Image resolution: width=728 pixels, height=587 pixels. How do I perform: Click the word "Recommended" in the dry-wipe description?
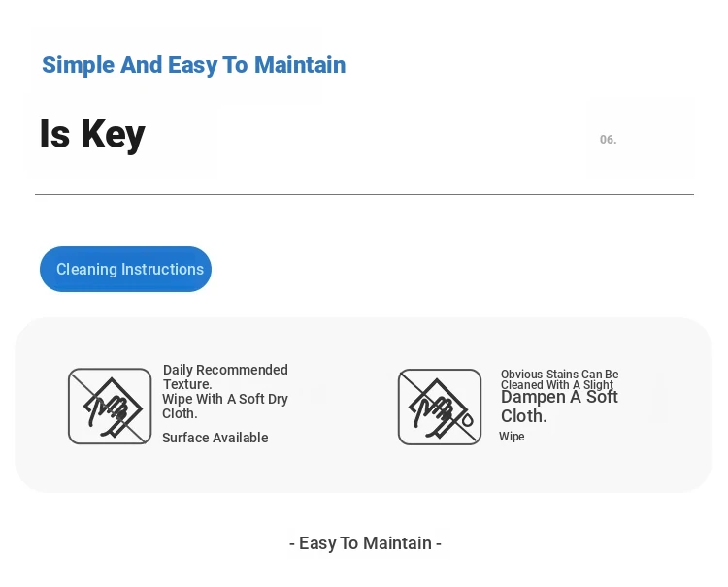[x=243, y=370]
